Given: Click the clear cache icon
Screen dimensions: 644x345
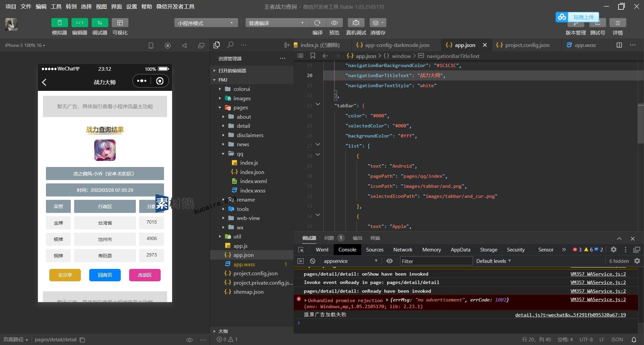Looking at the screenshot, I should coord(378,23).
